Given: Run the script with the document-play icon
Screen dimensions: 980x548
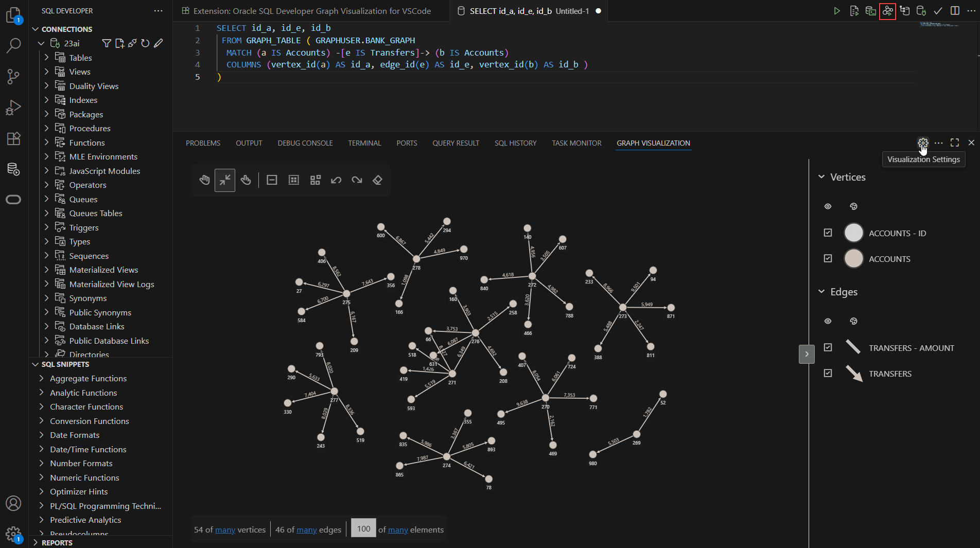Looking at the screenshot, I should tap(854, 11).
